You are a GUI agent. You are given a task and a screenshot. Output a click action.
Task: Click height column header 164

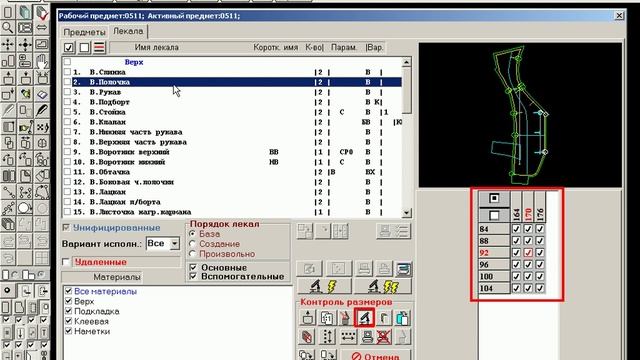tap(516, 207)
